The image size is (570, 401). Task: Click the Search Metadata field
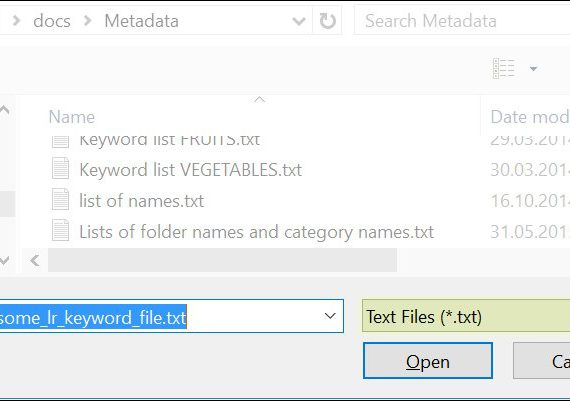(x=462, y=21)
